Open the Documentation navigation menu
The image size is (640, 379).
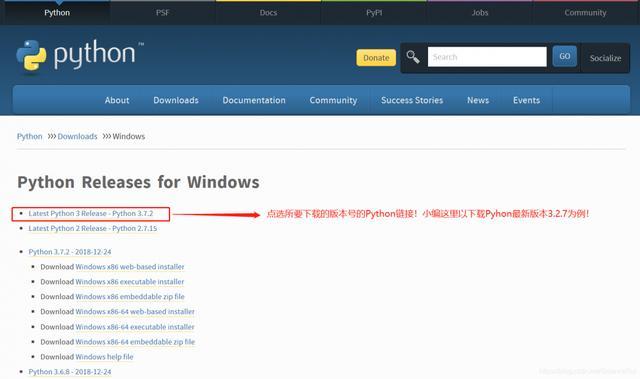point(254,100)
